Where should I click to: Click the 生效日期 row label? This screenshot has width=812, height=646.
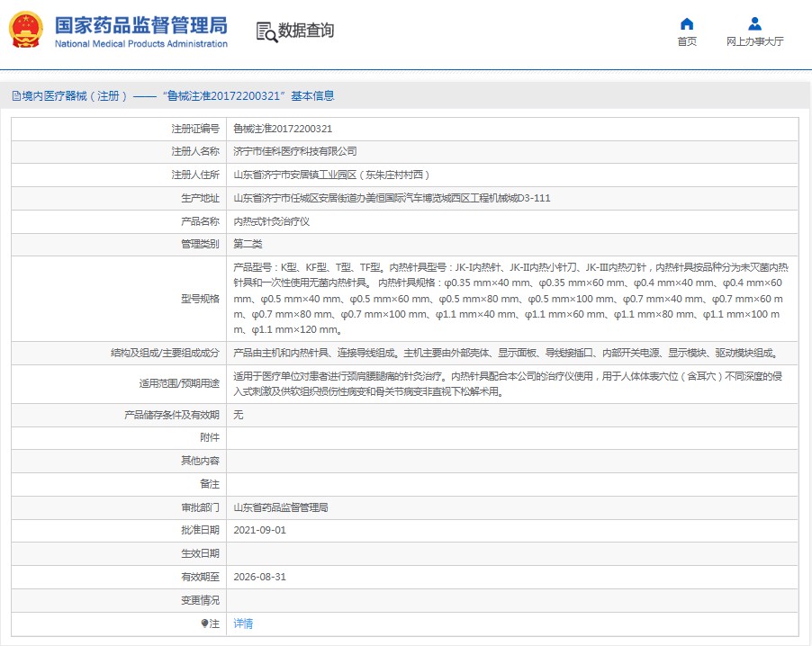click(x=200, y=553)
